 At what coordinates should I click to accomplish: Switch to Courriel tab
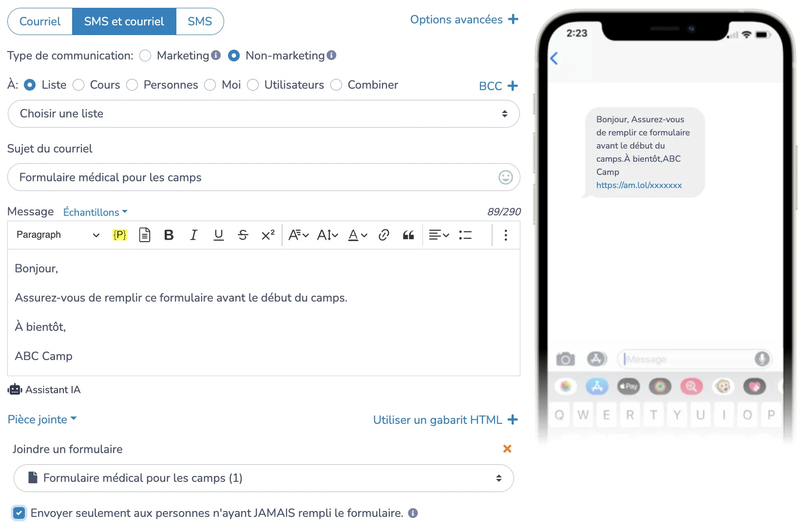pos(40,21)
